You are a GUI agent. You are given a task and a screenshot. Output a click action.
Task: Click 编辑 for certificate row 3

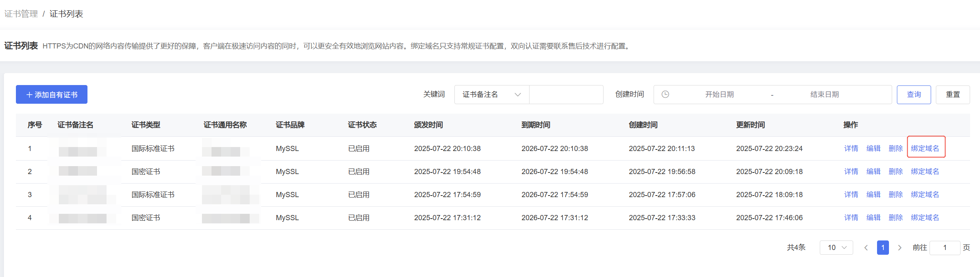click(x=873, y=195)
